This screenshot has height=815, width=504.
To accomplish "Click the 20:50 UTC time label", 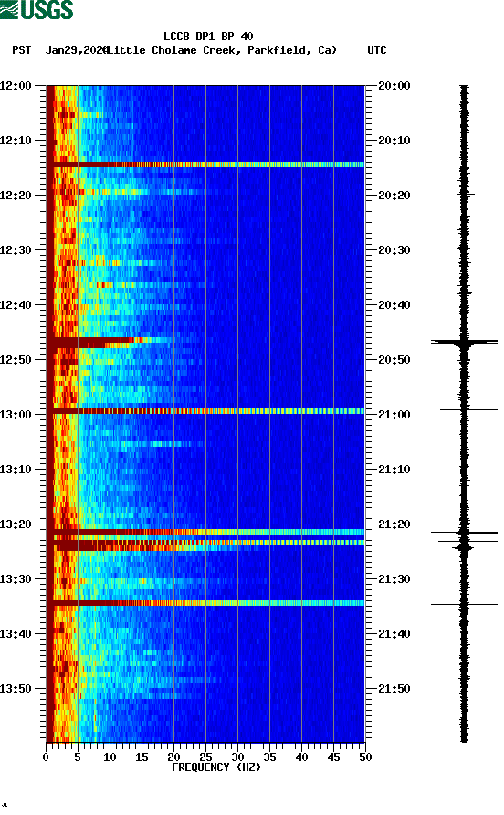I will pos(394,360).
